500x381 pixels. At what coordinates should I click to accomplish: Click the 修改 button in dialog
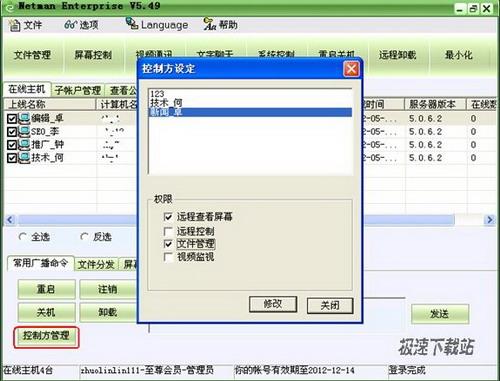(x=273, y=304)
